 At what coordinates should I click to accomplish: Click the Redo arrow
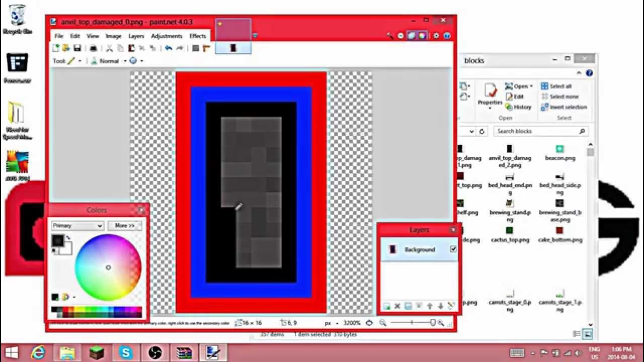coord(179,48)
